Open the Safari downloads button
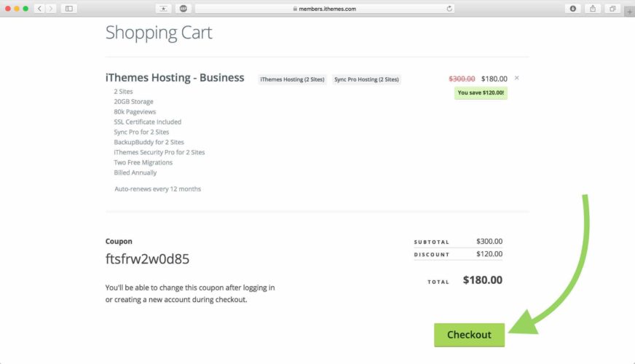Image resolution: width=635 pixels, height=364 pixels. (x=572, y=9)
